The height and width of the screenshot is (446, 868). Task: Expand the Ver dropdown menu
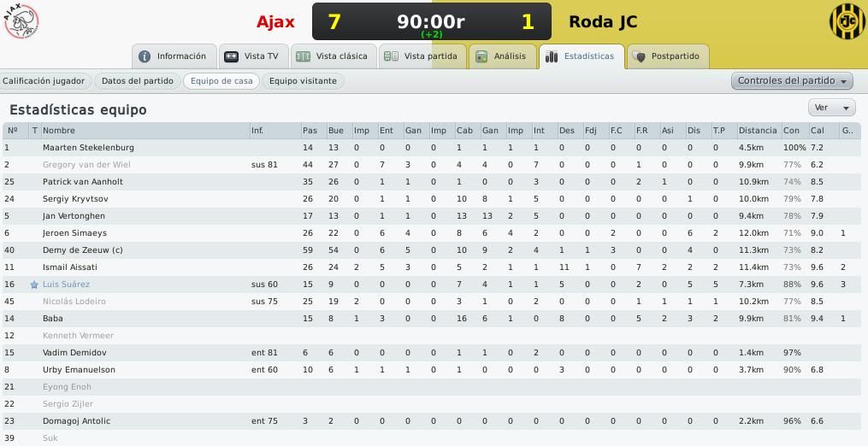click(x=831, y=108)
